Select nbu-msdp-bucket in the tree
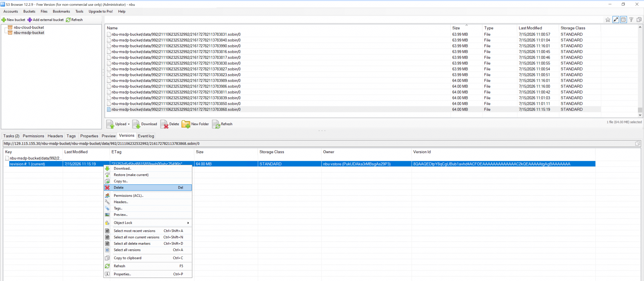 (29, 33)
